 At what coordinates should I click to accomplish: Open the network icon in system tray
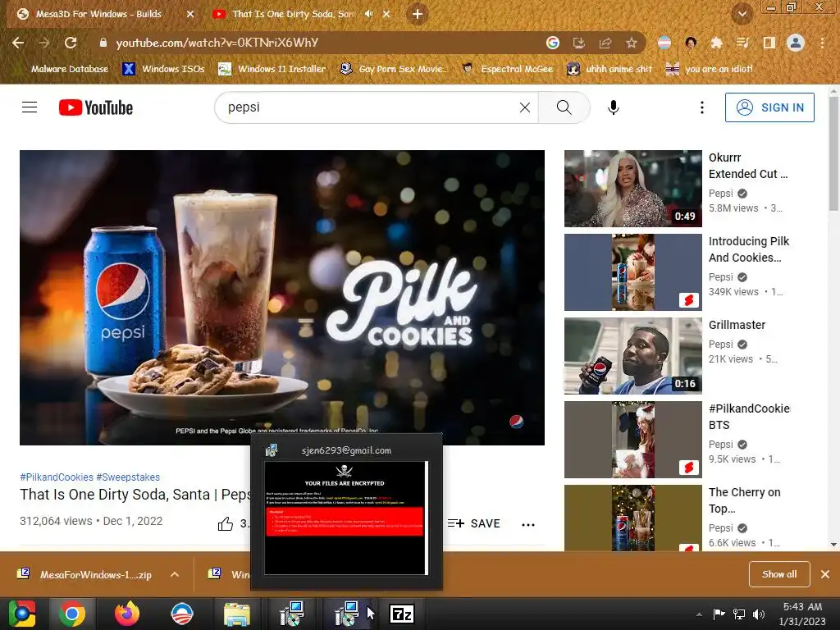(x=739, y=614)
